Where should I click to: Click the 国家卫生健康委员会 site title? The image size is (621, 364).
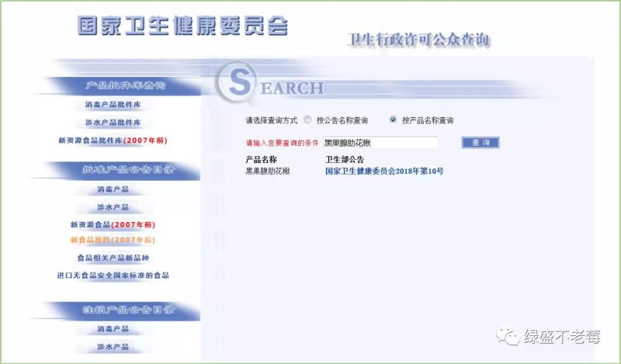point(182,26)
